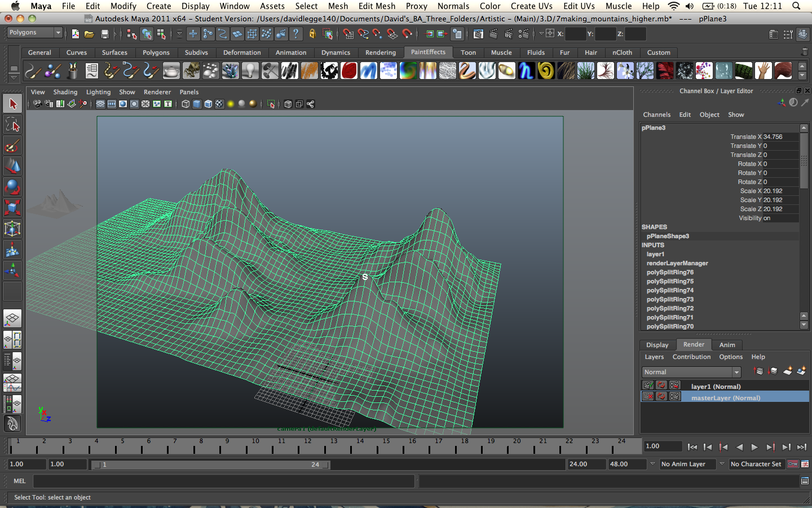Screen dimensions: 812x508
Task: Toggle use all lights yellow sphere
Action: [x=230, y=104]
